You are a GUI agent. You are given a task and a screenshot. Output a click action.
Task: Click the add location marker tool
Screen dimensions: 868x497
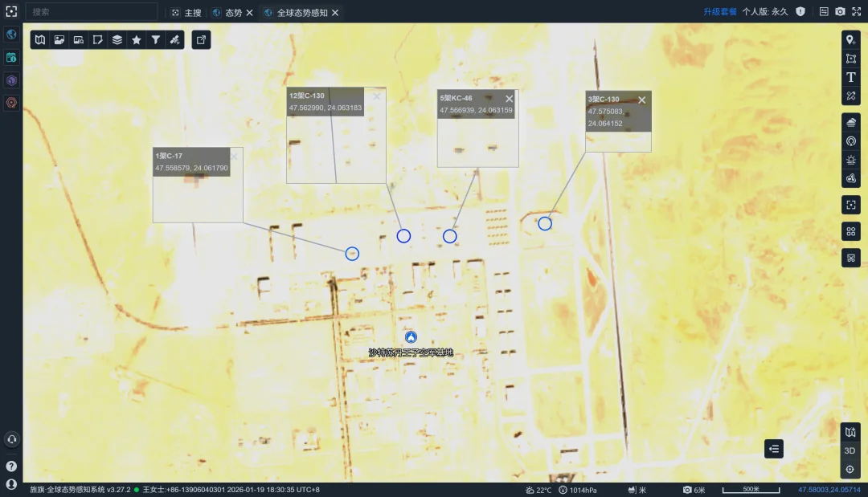pyautogui.click(x=850, y=40)
